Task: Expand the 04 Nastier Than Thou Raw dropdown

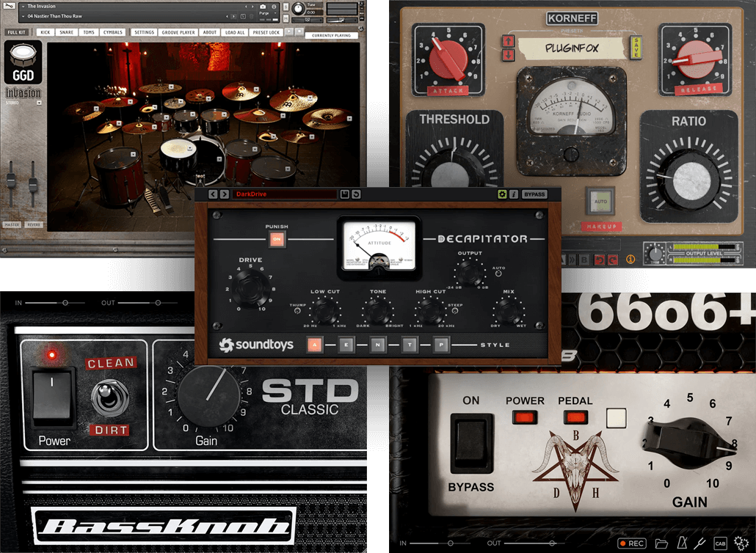Action: (23, 16)
